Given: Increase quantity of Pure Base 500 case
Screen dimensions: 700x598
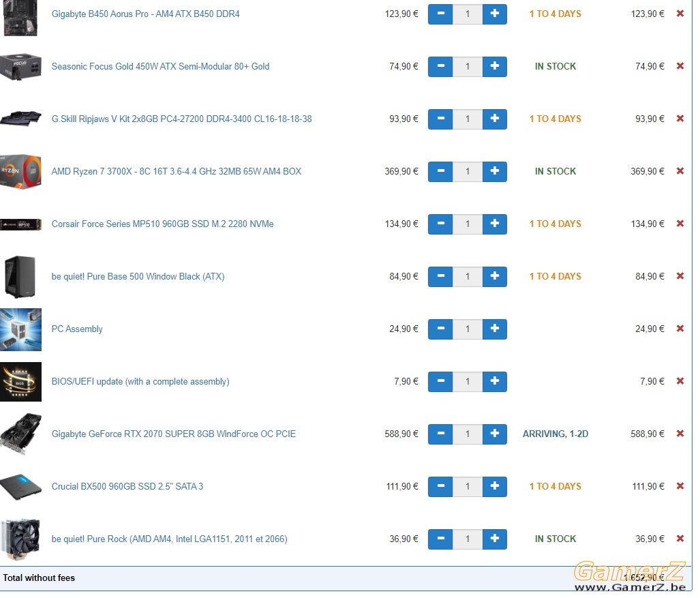Looking at the screenshot, I should point(495,276).
